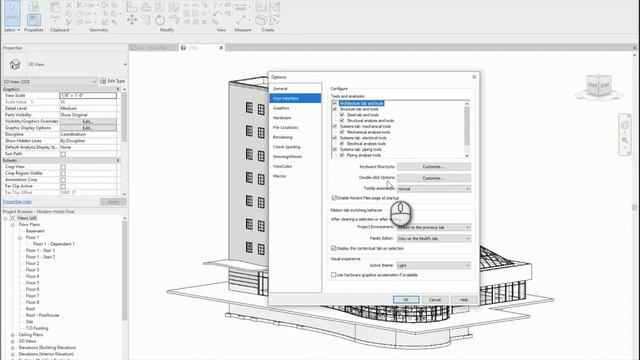Screen dimensions: 640x360
Task: Open the Select panel dropdown arrow
Action: 18,30
